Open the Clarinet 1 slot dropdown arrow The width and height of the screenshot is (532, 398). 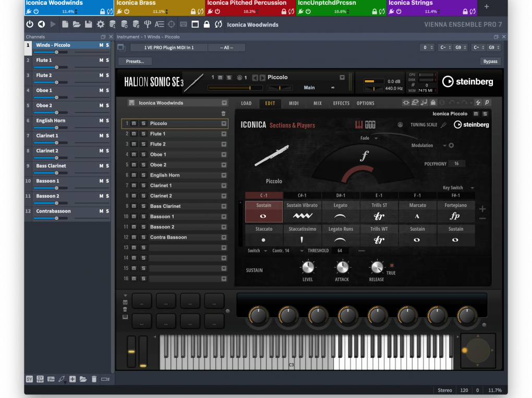[224, 185]
